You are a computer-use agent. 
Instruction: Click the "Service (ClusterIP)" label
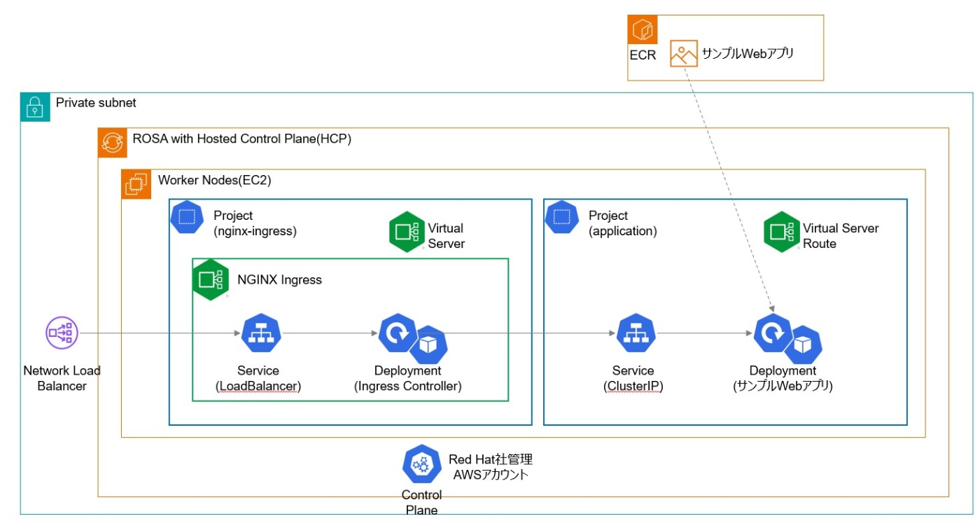633,378
